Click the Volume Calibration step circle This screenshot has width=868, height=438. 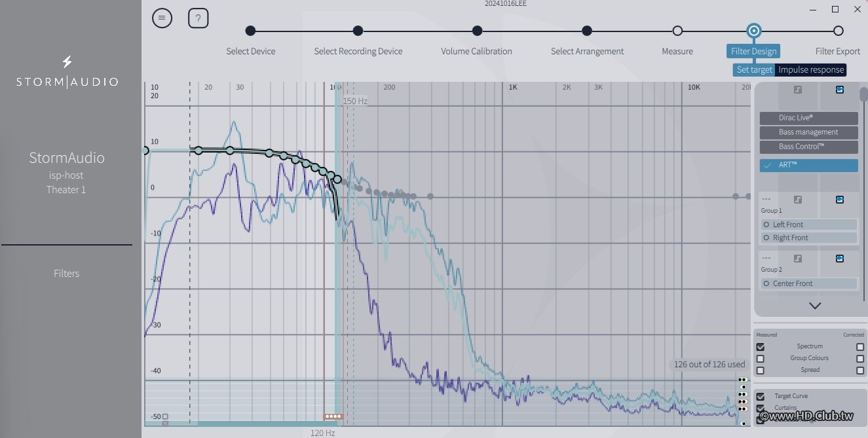coord(477,31)
